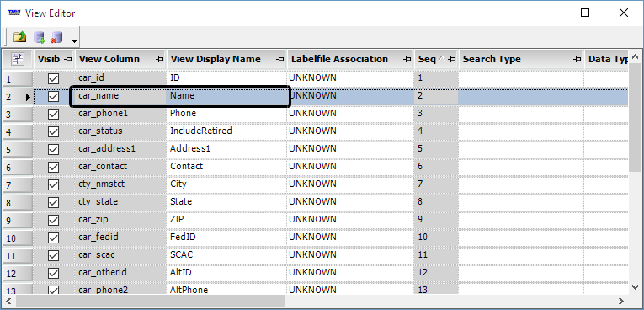Open the grid field chooser icon
This screenshot has width=644, height=310.
point(18,59)
